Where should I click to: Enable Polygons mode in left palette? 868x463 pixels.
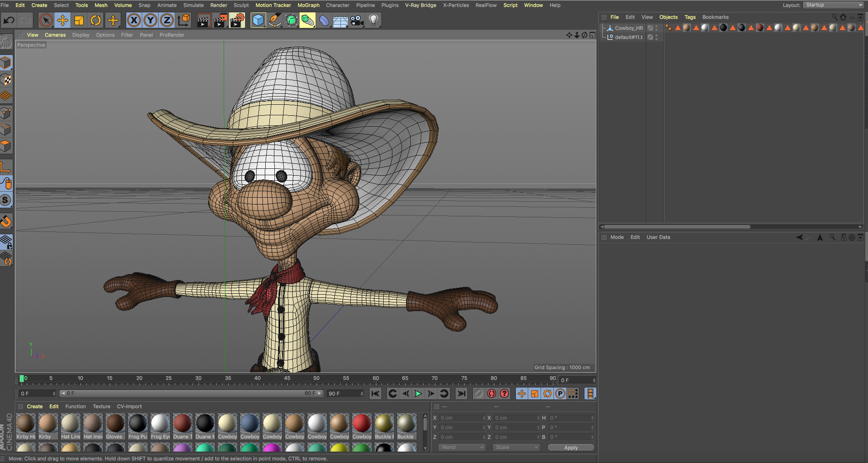(6, 146)
